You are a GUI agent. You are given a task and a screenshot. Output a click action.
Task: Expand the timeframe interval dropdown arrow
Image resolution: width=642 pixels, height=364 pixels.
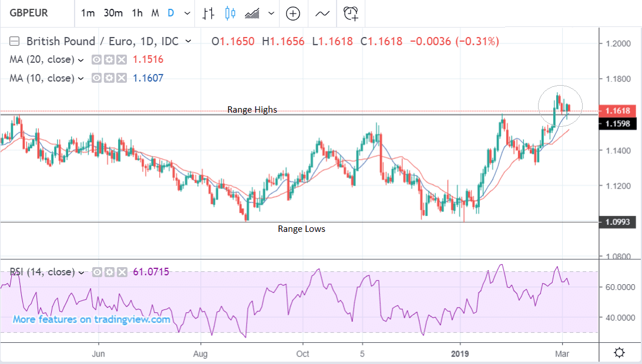pyautogui.click(x=187, y=13)
